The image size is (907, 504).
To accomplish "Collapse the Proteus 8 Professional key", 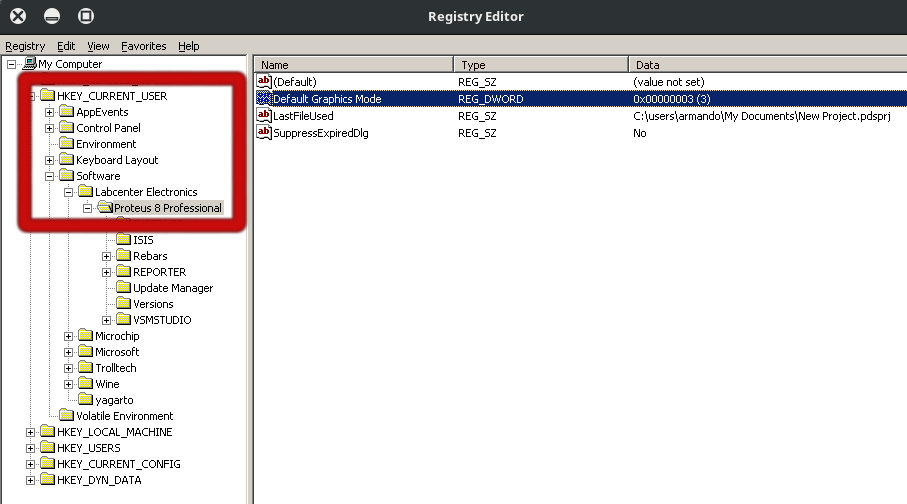I will tap(87, 208).
